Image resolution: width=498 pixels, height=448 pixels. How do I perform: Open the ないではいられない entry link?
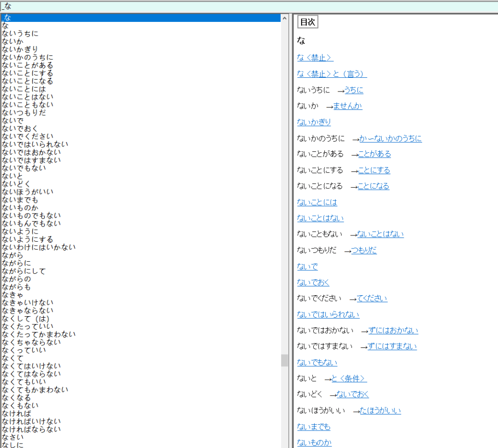coord(327,314)
